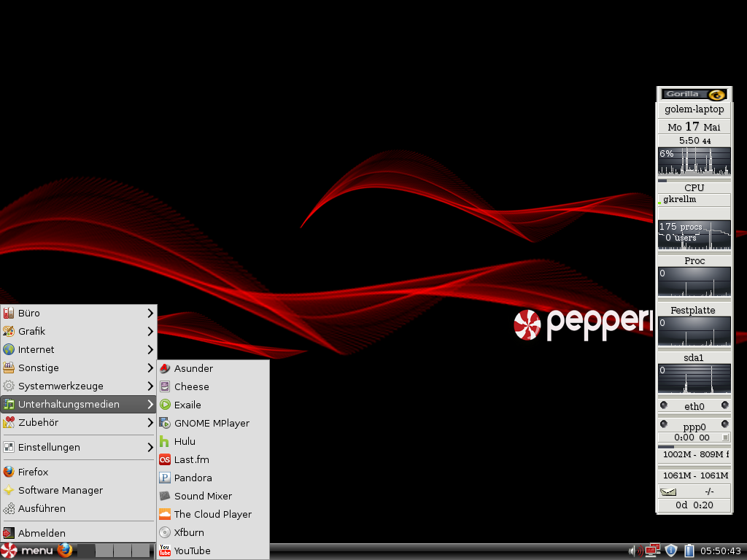747x560 pixels.
Task: Open the Software Manager
Action: 60,490
